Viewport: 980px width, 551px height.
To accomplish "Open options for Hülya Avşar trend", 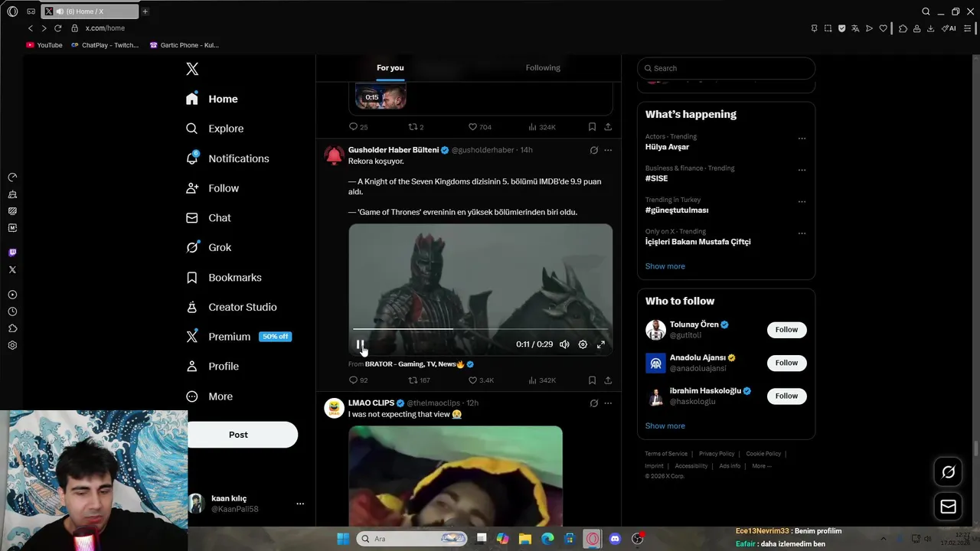I will pos(802,139).
